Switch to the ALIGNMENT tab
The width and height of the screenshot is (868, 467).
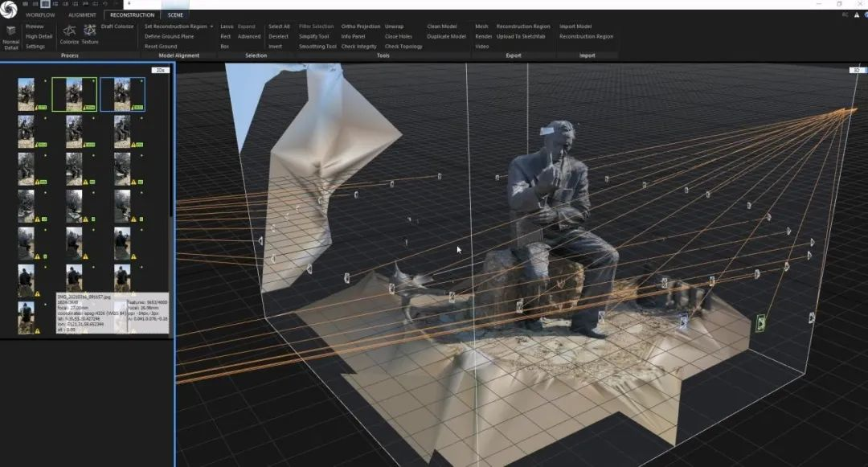[82, 14]
